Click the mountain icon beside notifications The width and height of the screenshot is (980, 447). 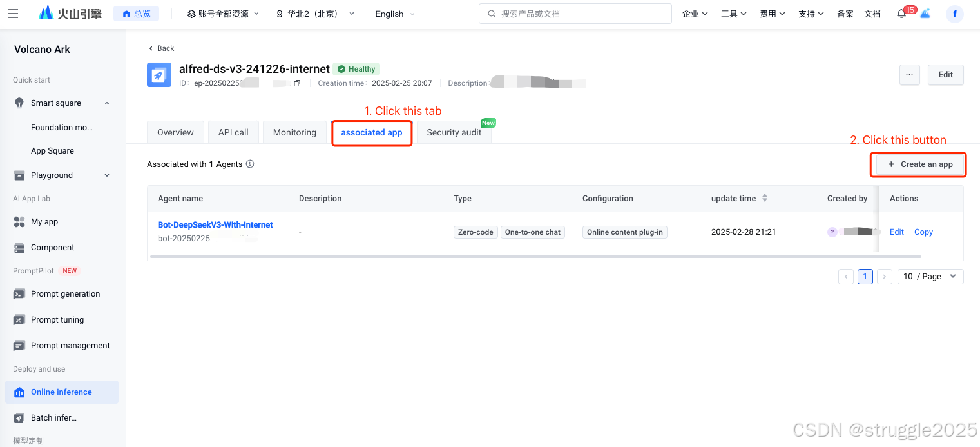point(925,14)
